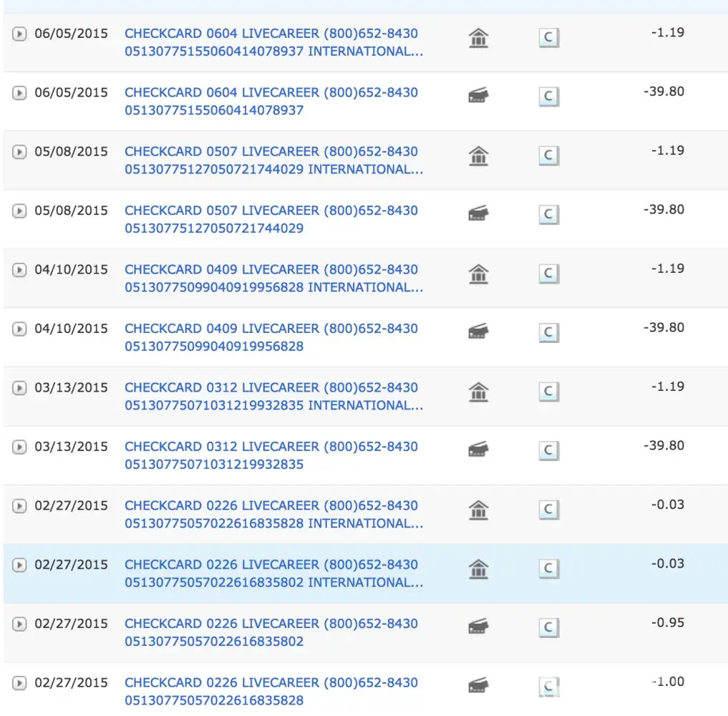
Task: Click cleared C icon on 02/27/2015 -1.00 row
Action: 549,686
